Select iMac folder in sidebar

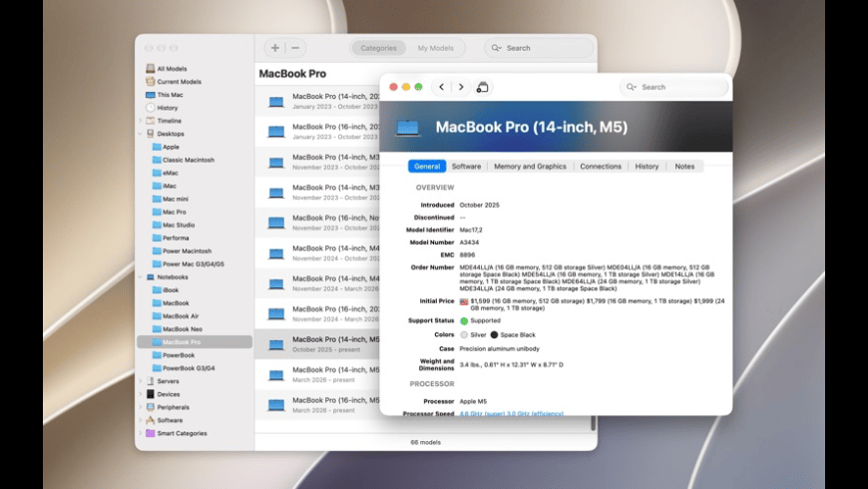pyautogui.click(x=165, y=186)
